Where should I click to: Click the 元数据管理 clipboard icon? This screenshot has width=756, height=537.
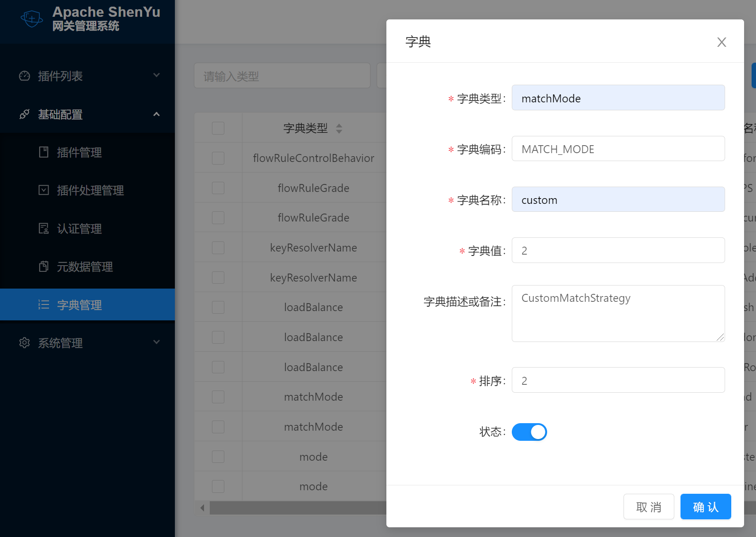click(x=44, y=267)
